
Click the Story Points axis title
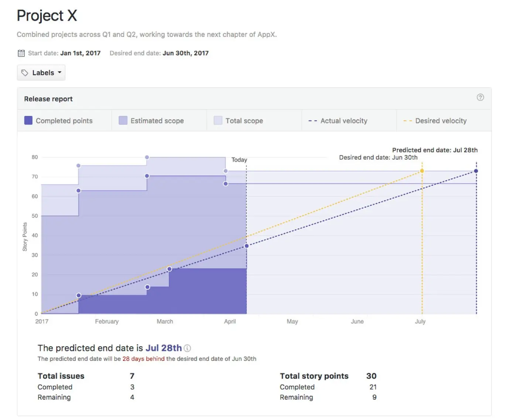(25, 237)
